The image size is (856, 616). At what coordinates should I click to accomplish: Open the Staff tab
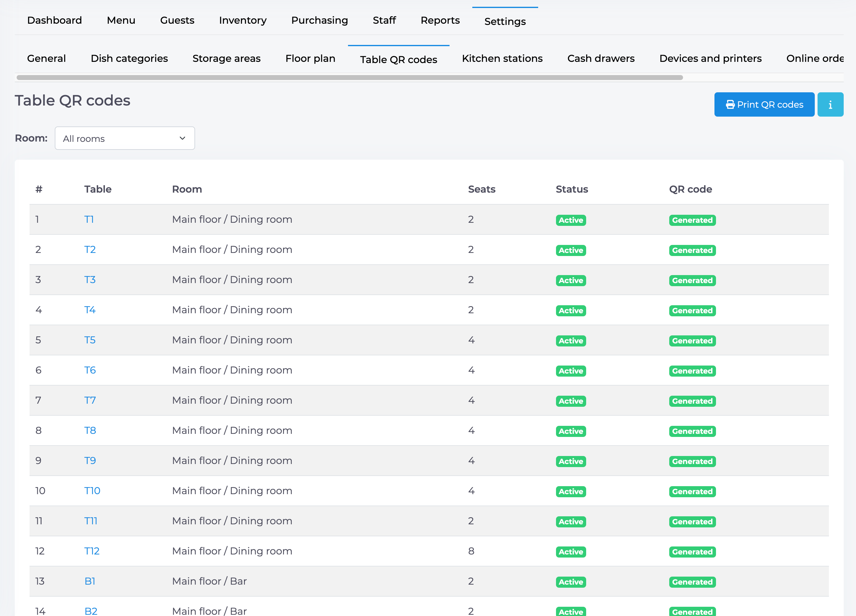coord(384,20)
